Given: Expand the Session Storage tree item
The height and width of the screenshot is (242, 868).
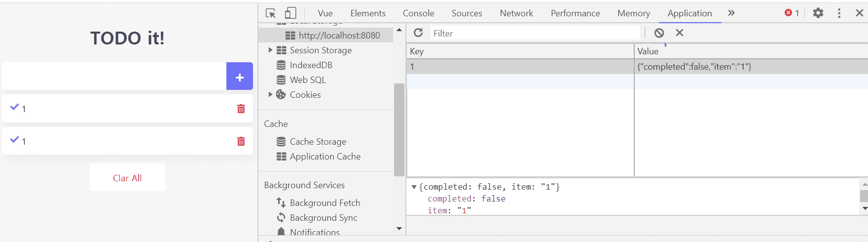Looking at the screenshot, I should click(x=270, y=50).
